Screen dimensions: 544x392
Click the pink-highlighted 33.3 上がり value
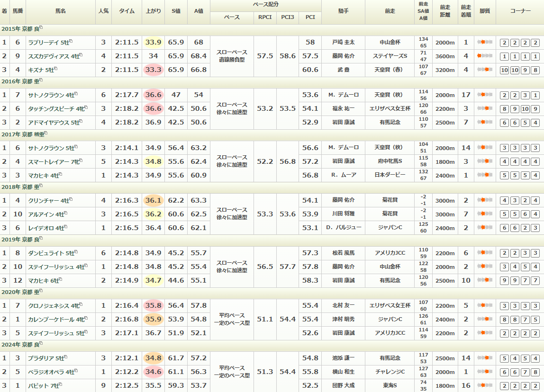[153, 70]
